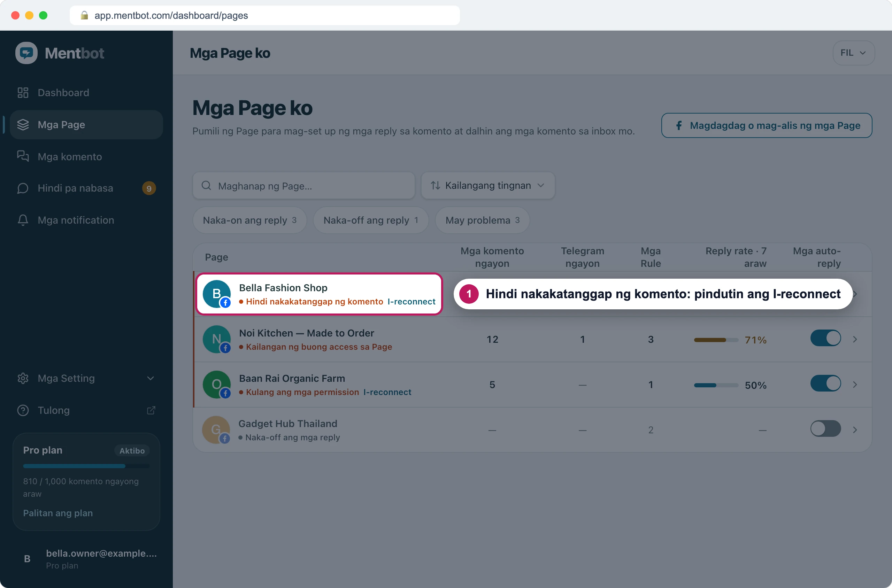Filter by May problema
This screenshot has width=892, height=588.
[x=482, y=220]
